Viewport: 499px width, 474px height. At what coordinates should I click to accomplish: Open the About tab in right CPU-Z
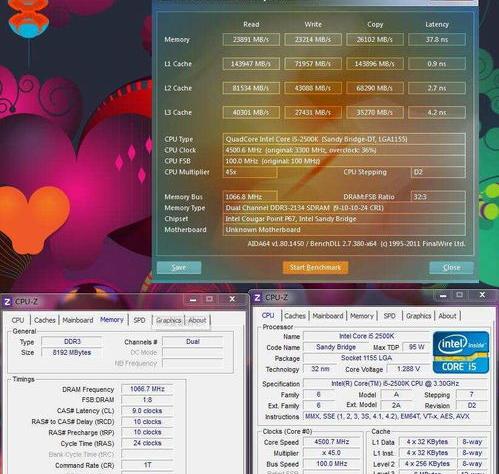tap(447, 316)
